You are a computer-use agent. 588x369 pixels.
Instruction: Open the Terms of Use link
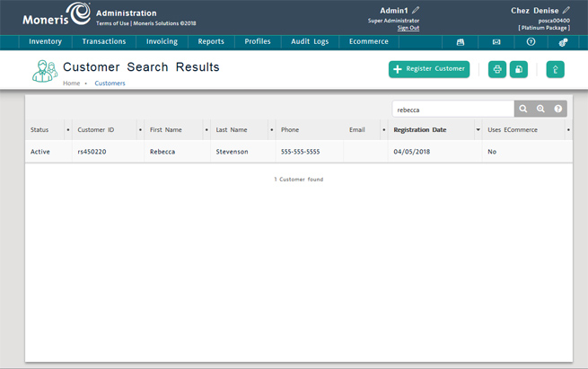pyautogui.click(x=112, y=23)
